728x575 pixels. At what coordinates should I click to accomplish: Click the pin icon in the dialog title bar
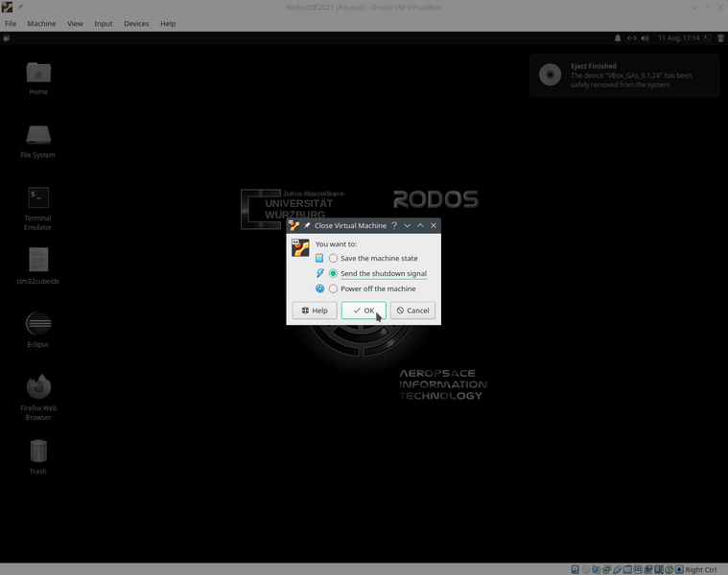click(x=308, y=226)
